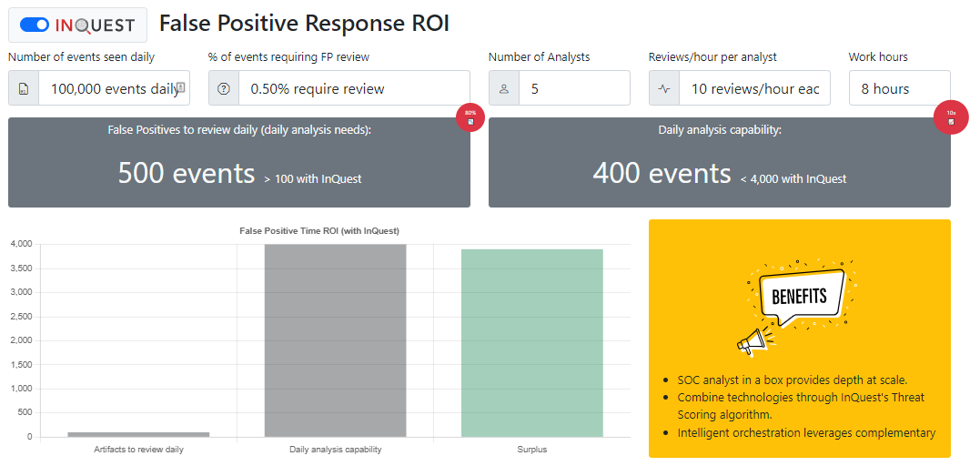Image resolution: width=980 pixels, height=476 pixels.
Task: Click the Benefits megaphone illustration
Action: tap(797, 308)
